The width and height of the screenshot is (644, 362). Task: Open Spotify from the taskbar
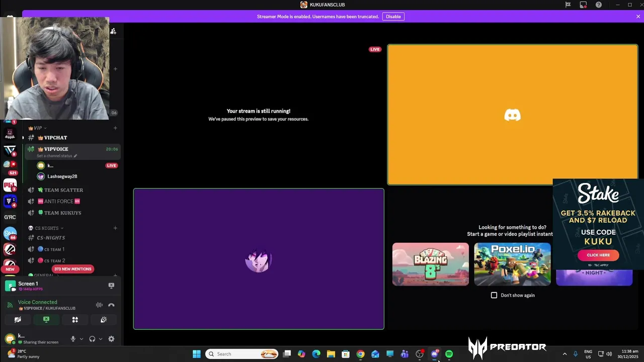[x=449, y=354]
